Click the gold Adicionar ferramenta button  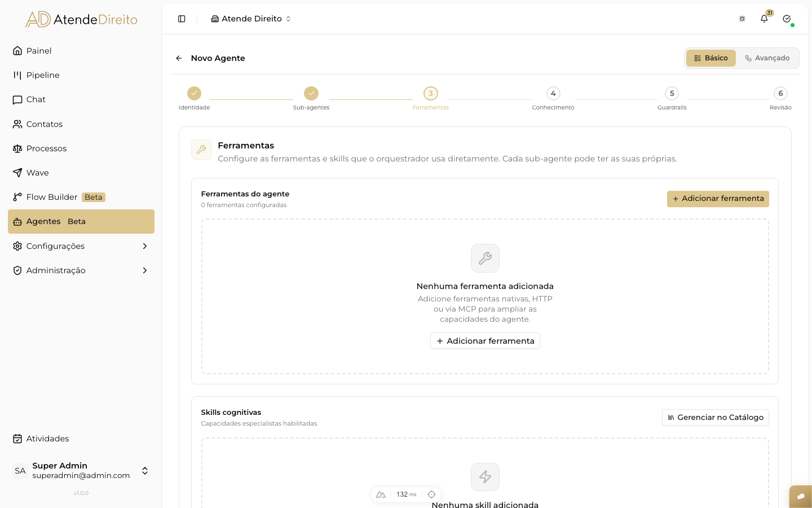click(x=718, y=199)
